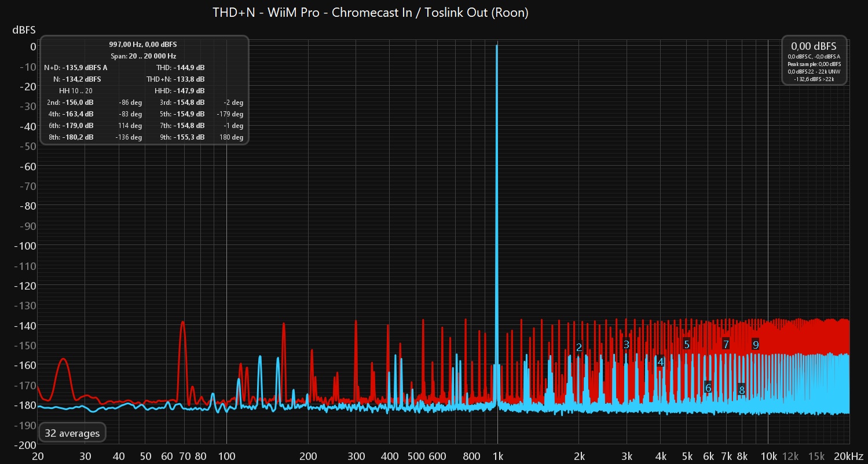
Task: Click the 2nd: -156,0 dB harmonic row
Action: click(x=70, y=103)
